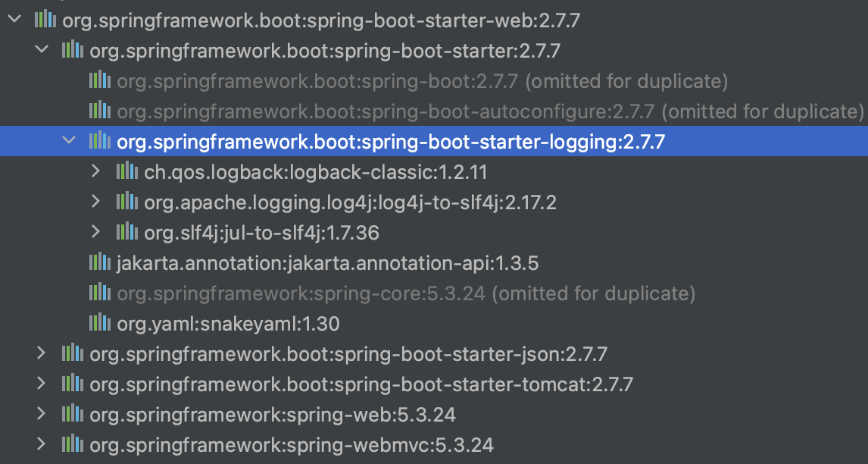Viewport: 868px width, 464px height.
Task: Collapse the selected spring-boot-starter-logging node
Action: [69, 141]
